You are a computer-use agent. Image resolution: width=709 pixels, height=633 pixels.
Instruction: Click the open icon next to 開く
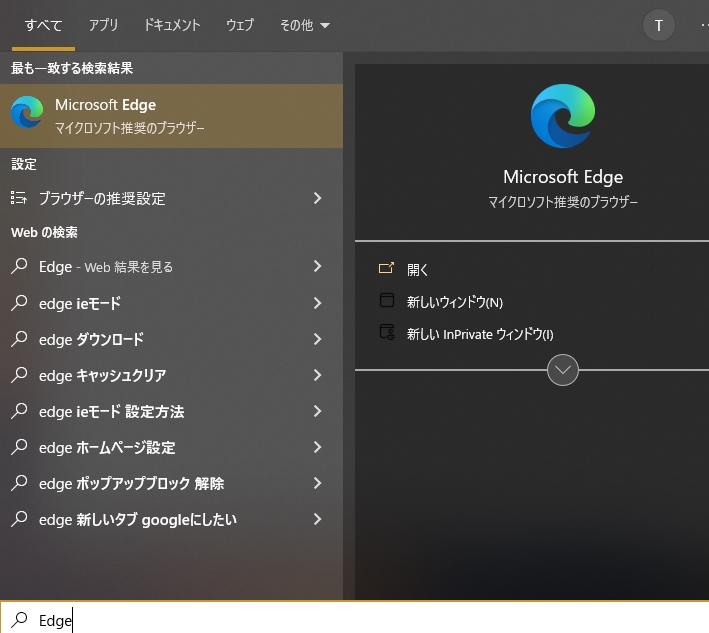(386, 268)
